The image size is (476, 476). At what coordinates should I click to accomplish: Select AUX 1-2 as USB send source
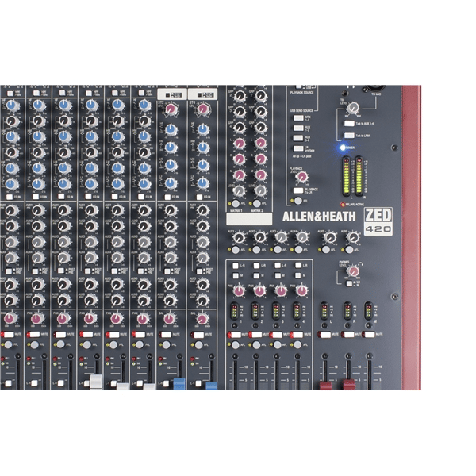pyautogui.click(x=298, y=128)
